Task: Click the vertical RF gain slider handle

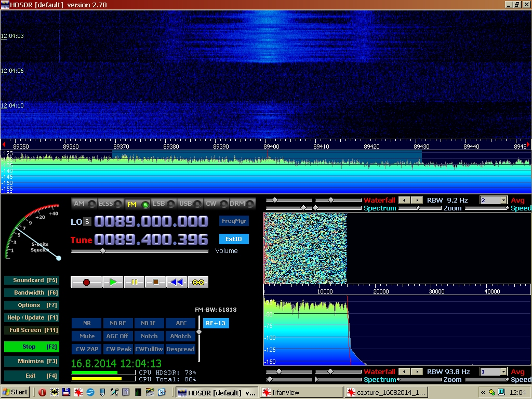Action: pos(199,332)
